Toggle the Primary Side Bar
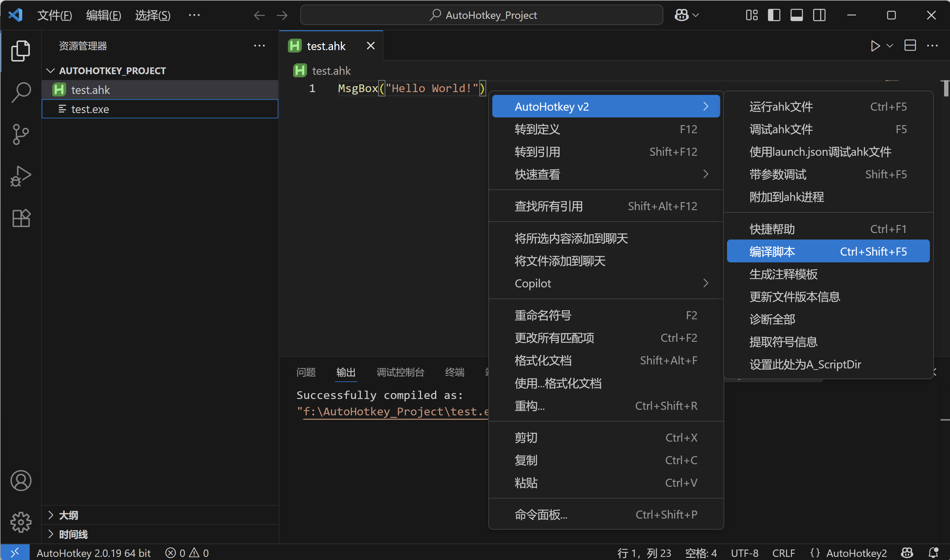The width and height of the screenshot is (950, 560). (774, 15)
